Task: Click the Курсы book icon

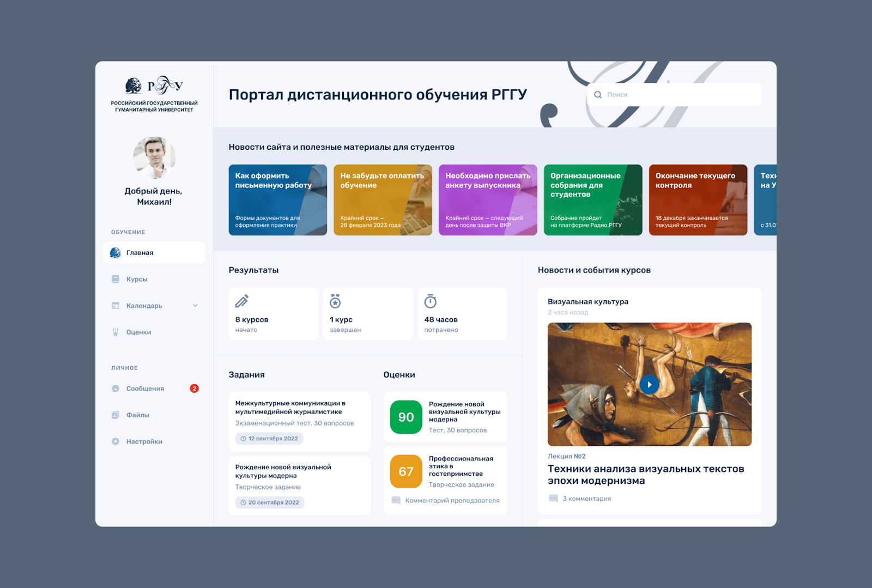Action: pyautogui.click(x=116, y=279)
